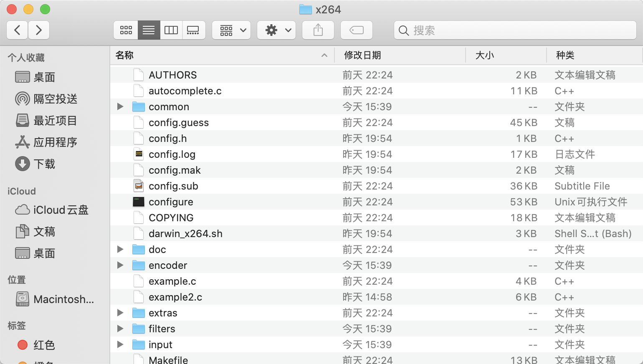Screen dimensions: 643x364
Task: Switch to icon grid view
Action: coord(126,30)
